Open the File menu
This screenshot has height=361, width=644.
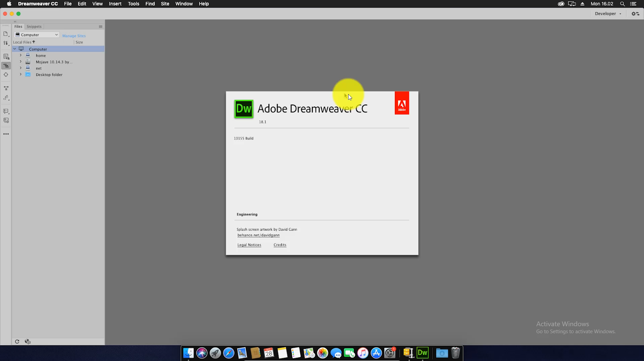point(68,4)
